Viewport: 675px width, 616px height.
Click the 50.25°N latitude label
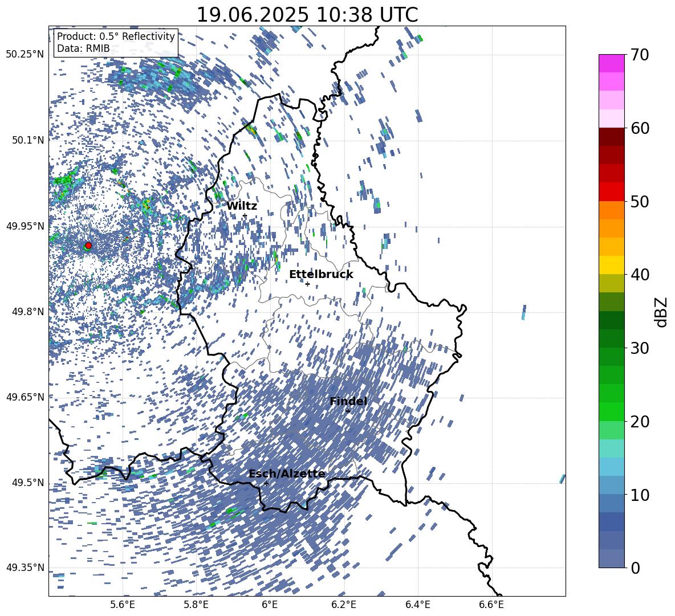(25, 55)
